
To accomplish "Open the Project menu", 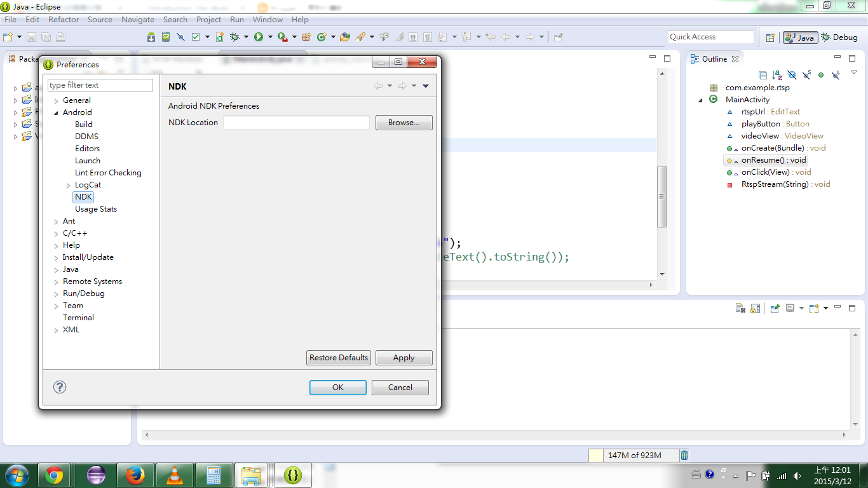I will point(208,20).
